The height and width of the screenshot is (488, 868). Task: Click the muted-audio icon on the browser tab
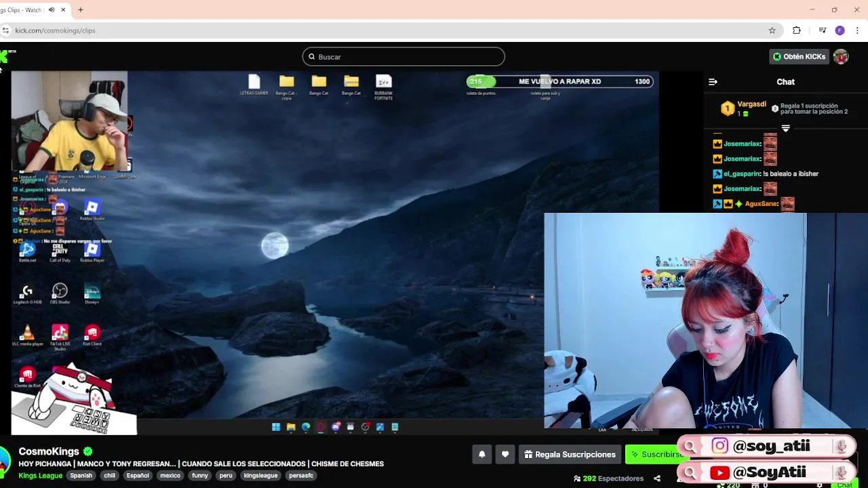52,9
